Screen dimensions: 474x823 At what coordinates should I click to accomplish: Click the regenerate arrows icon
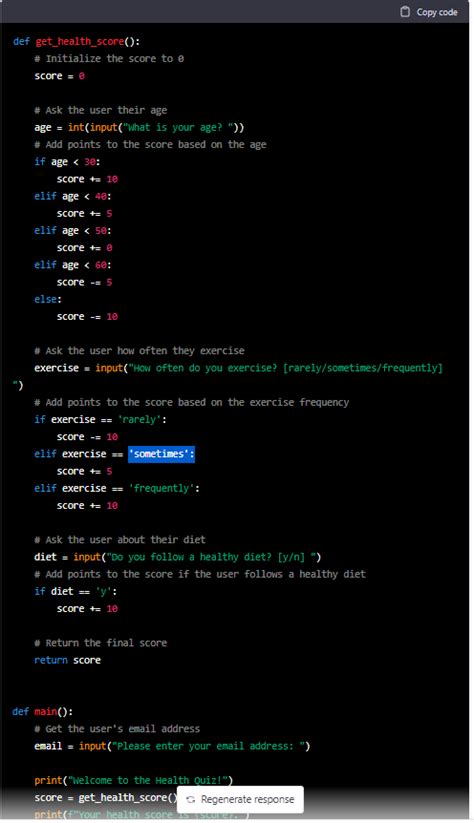coord(191,799)
